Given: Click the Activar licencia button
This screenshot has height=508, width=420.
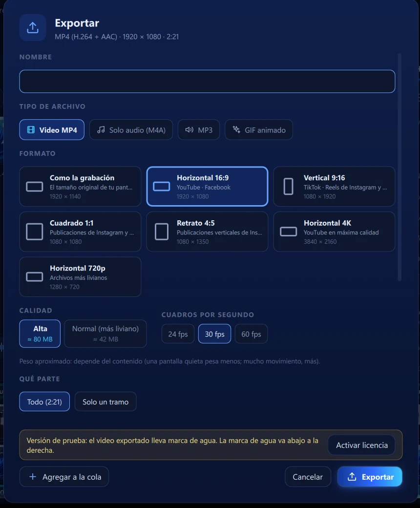Looking at the screenshot, I should pyautogui.click(x=362, y=445).
